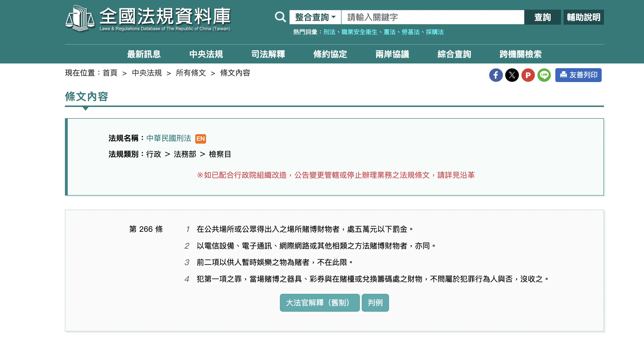Select hot keyword 採購法
This screenshot has height=346, width=644.
point(435,32)
